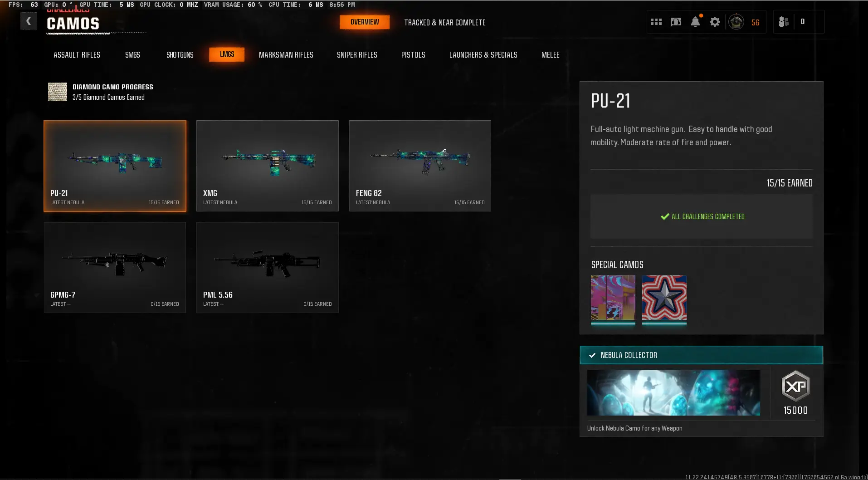The height and width of the screenshot is (480, 868).
Task: Select the Feng 82 weapon card
Action: 420,166
